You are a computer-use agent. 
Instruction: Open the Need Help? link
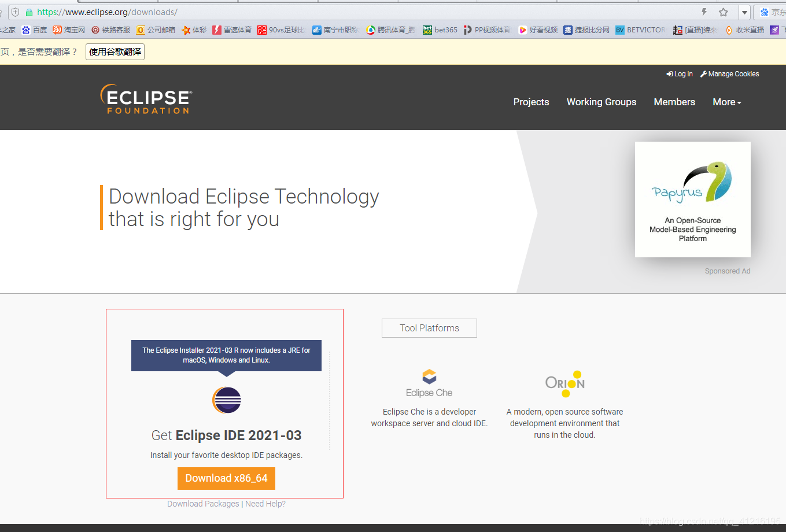tap(265, 504)
